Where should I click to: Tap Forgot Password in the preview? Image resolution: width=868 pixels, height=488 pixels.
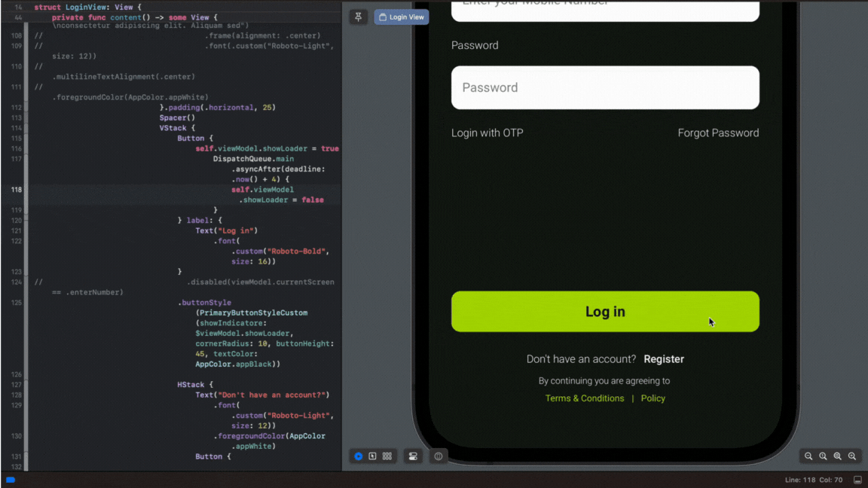pyautogui.click(x=718, y=133)
